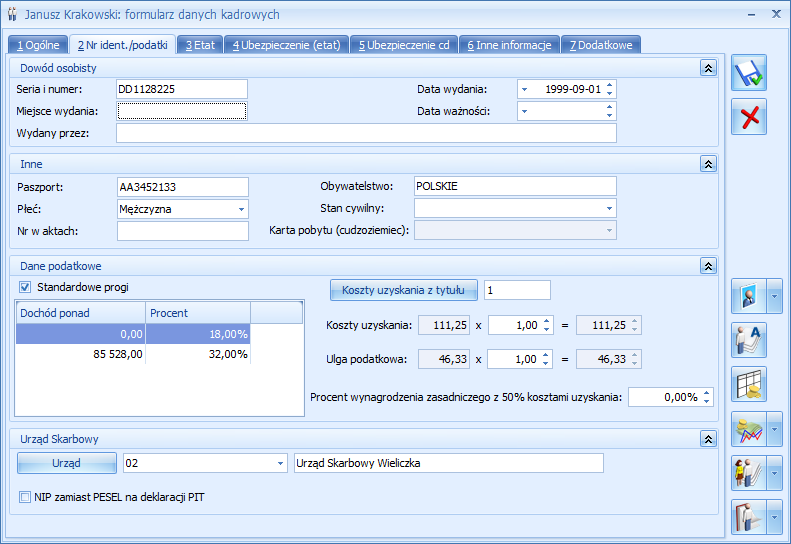Open the person with flag icon button
Image resolution: width=791 pixels, height=544 pixels.
(749, 517)
